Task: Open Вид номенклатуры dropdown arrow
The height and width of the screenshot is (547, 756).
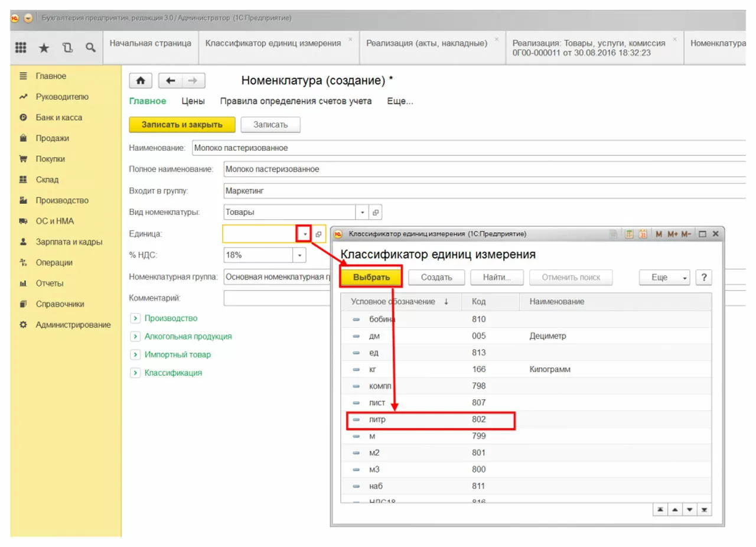Action: (362, 212)
